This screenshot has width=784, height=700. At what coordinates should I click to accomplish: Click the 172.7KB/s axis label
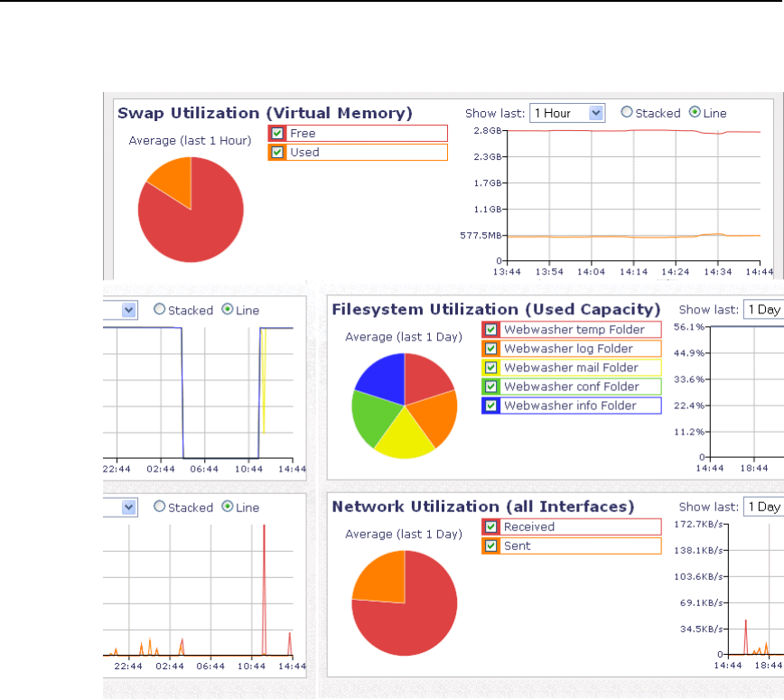point(698,525)
